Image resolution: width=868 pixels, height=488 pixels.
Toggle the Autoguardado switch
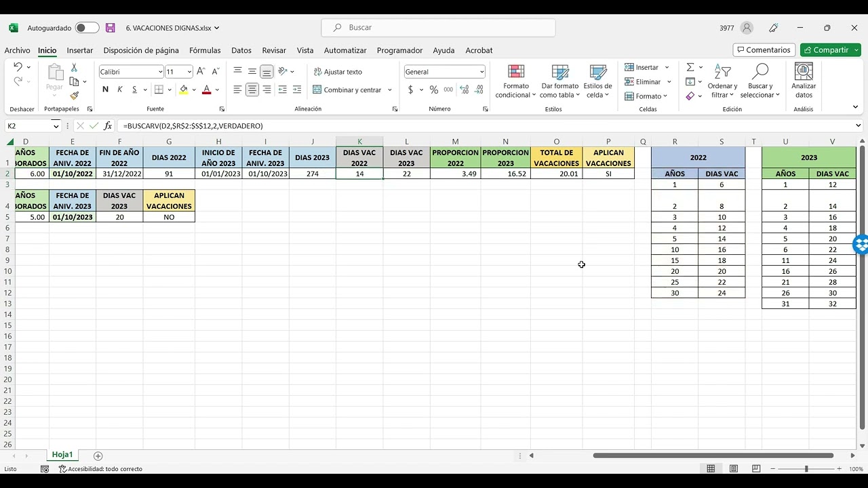coord(87,28)
